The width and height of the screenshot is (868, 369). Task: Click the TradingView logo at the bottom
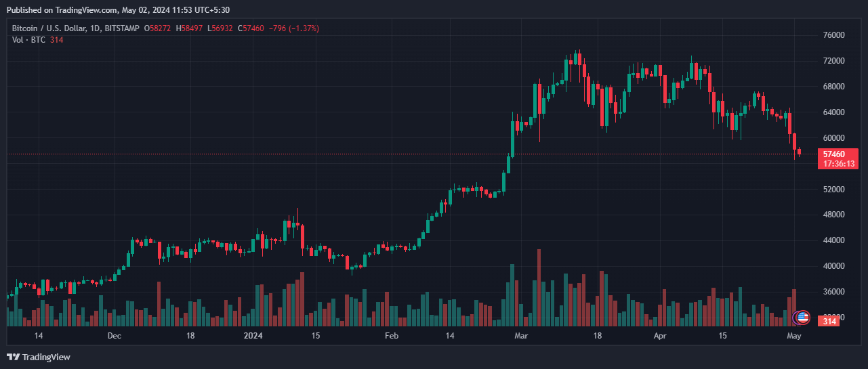click(39, 357)
